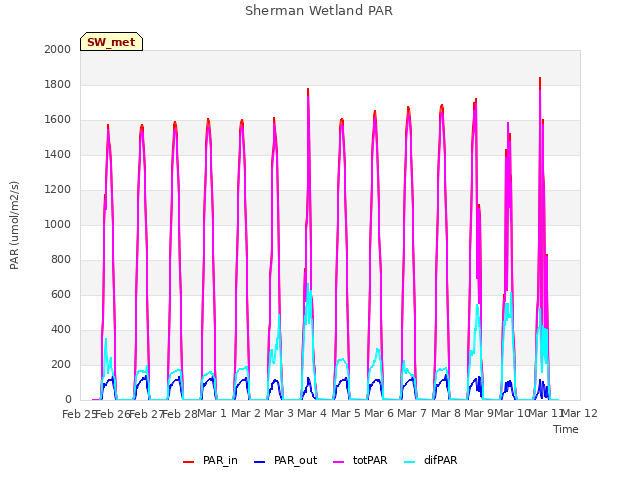
Task: Click the chart title Sherman Wetland PAR
Action: 319,11
